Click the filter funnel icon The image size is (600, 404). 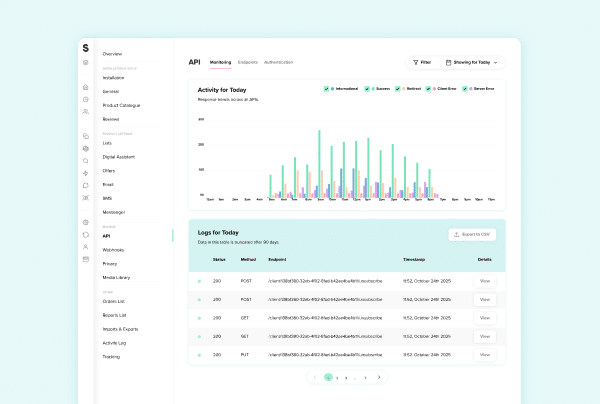click(x=416, y=62)
